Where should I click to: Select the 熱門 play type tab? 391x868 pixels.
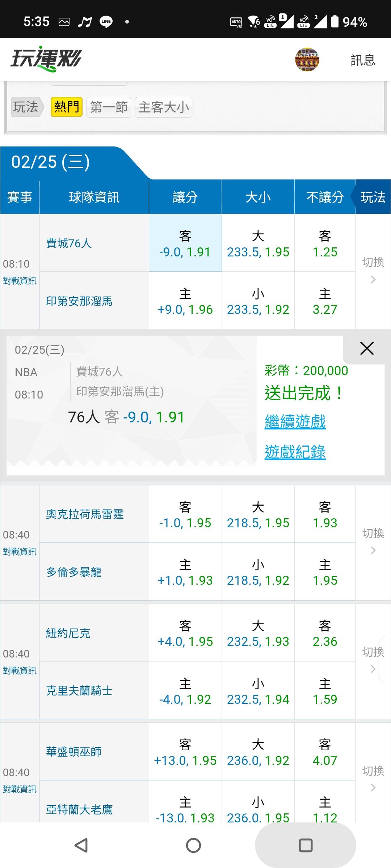click(67, 107)
